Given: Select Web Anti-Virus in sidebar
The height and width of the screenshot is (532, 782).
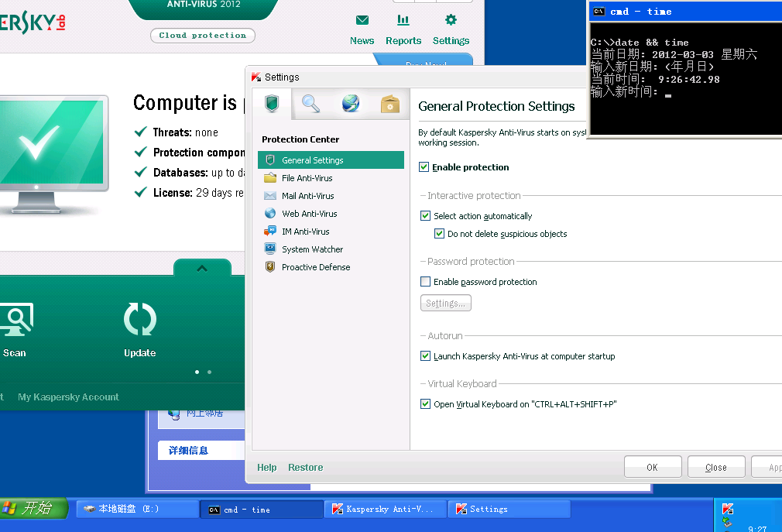Looking at the screenshot, I should 331,214.
